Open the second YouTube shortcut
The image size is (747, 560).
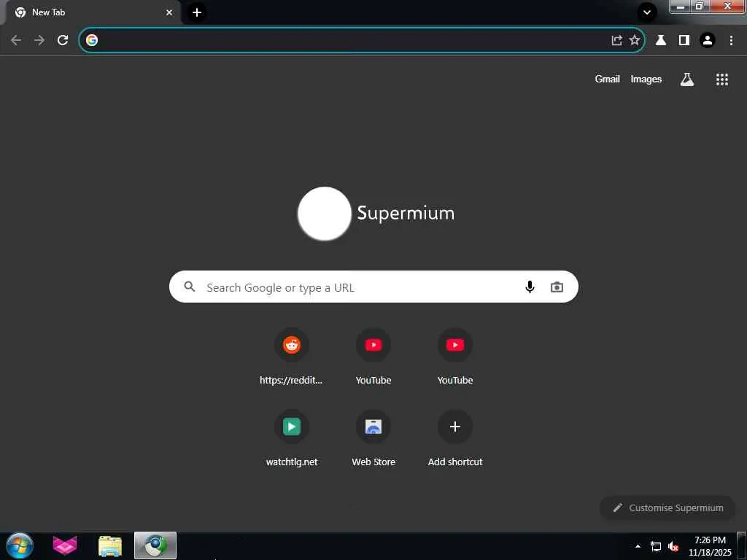[x=455, y=356]
